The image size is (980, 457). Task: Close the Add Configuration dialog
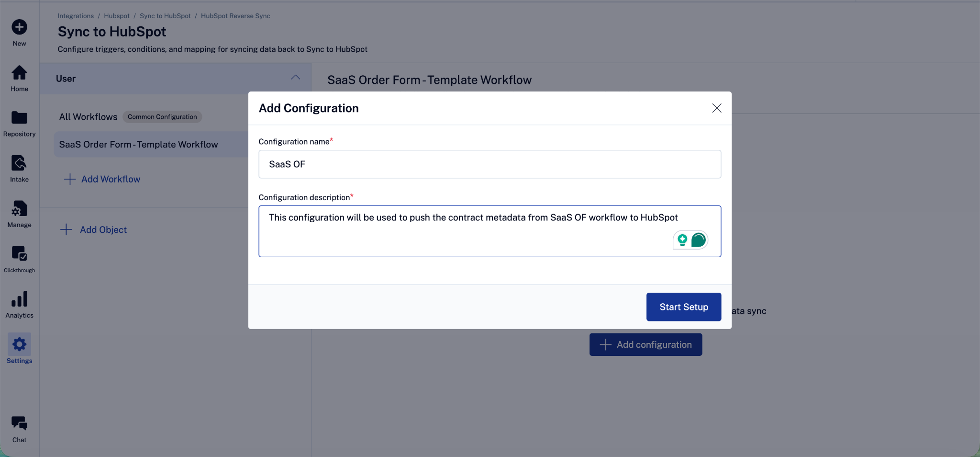pos(716,108)
